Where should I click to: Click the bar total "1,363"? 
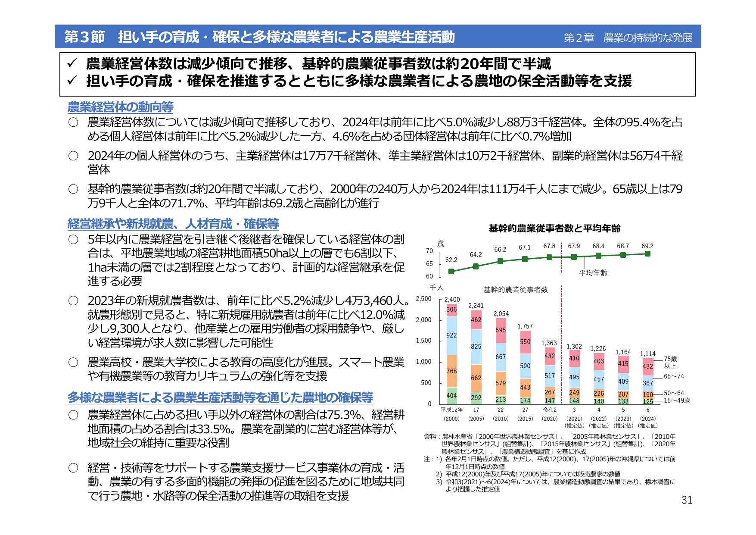[549, 343]
